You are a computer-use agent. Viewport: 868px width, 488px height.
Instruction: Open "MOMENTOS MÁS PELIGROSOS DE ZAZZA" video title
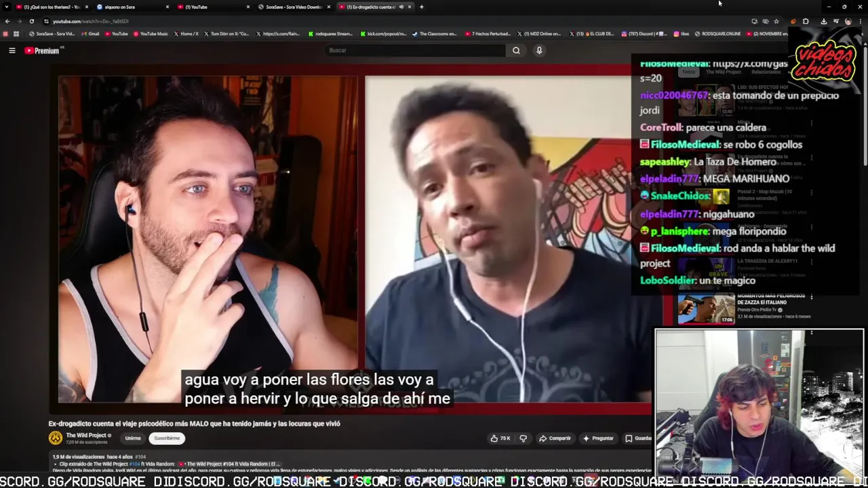[x=770, y=299]
